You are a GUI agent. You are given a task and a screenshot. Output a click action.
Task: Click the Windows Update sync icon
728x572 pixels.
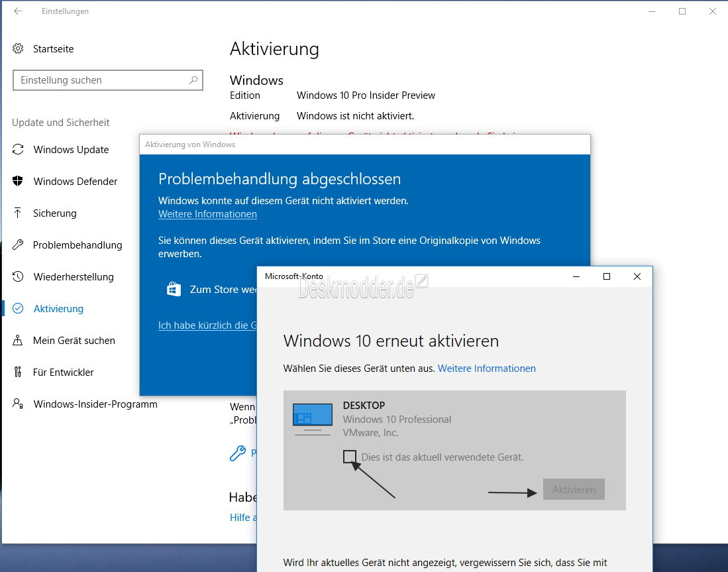[18, 150]
